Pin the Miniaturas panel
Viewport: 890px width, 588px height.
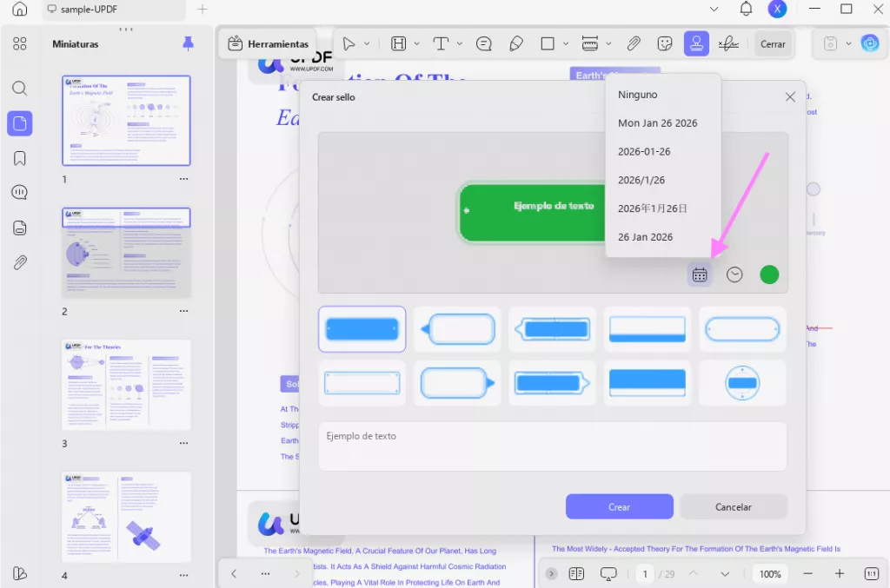[x=189, y=43]
